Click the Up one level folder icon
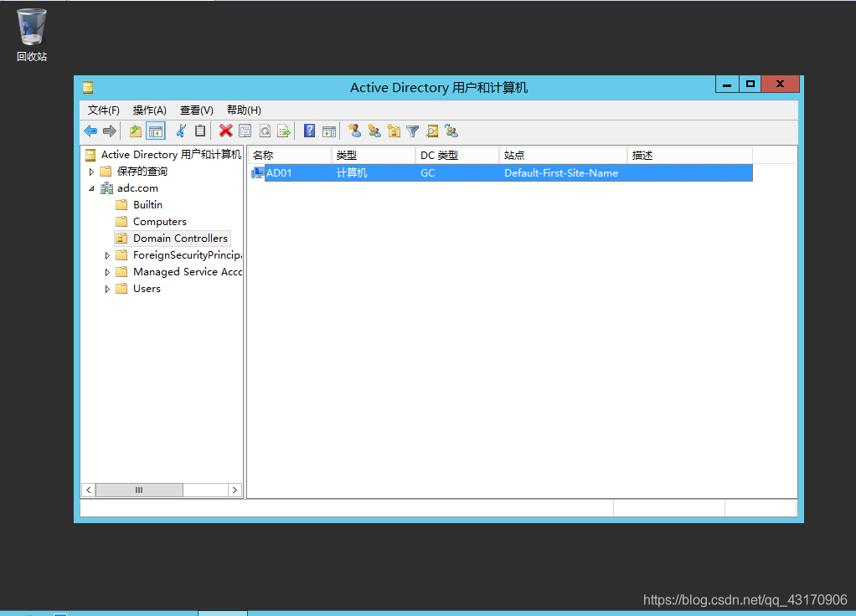This screenshot has width=856, height=616. [135, 131]
